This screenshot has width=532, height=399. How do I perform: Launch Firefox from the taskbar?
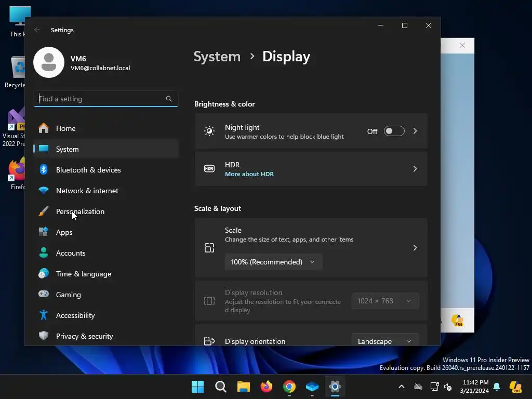(267, 387)
